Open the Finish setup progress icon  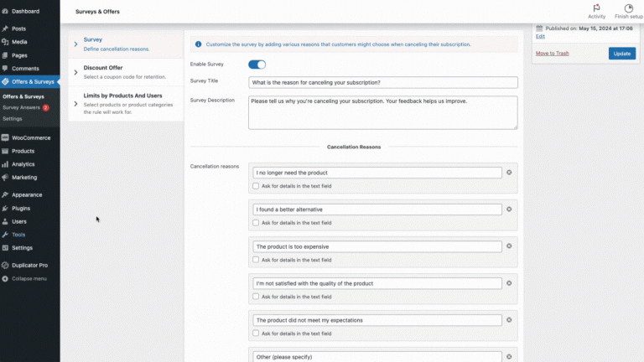pos(628,8)
